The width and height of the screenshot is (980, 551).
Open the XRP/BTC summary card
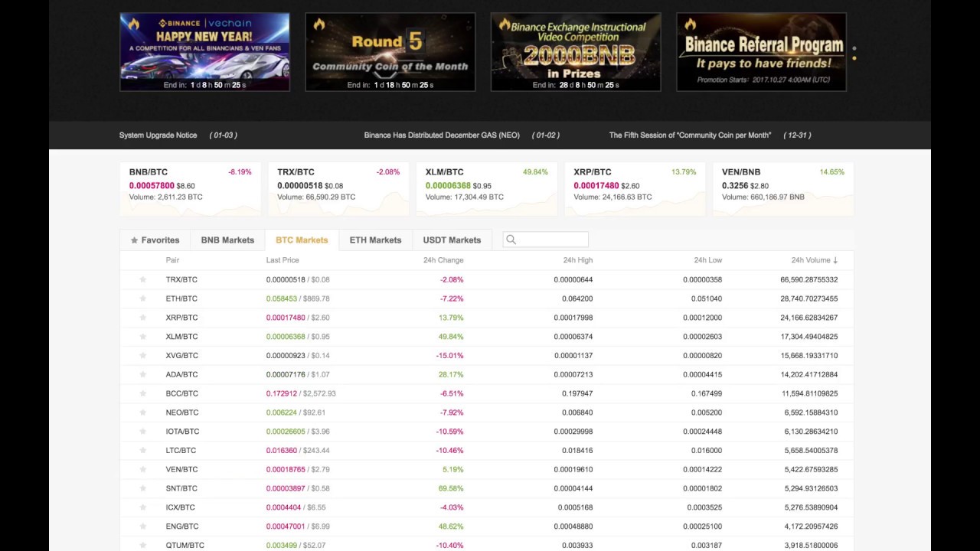[635, 188]
